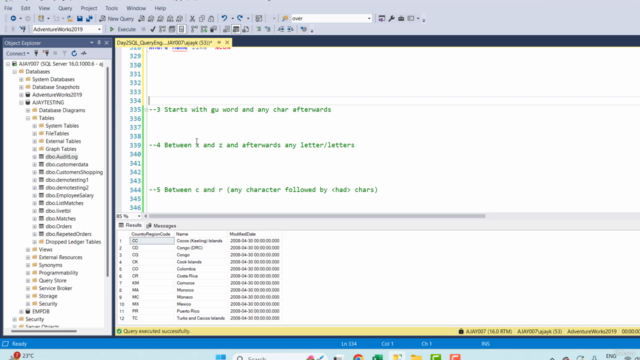
Task: Click Object Explorer Activity Monitor icon
Action: (x=84, y=53)
